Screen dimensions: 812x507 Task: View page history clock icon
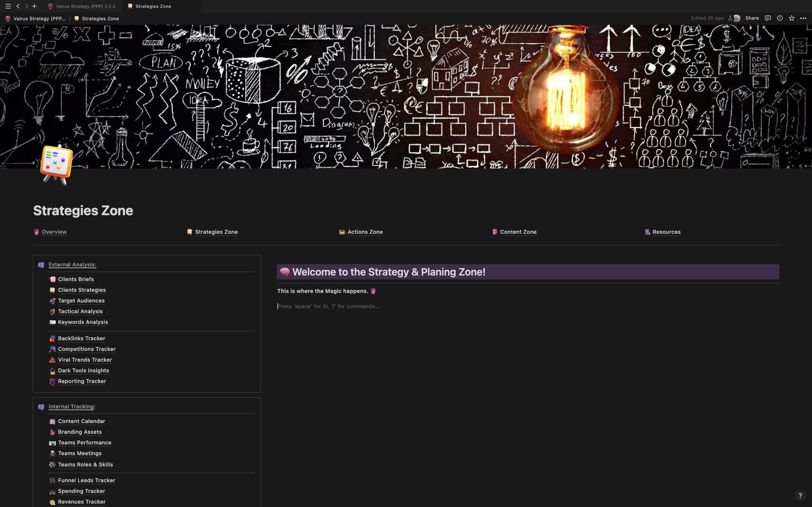tap(780, 18)
